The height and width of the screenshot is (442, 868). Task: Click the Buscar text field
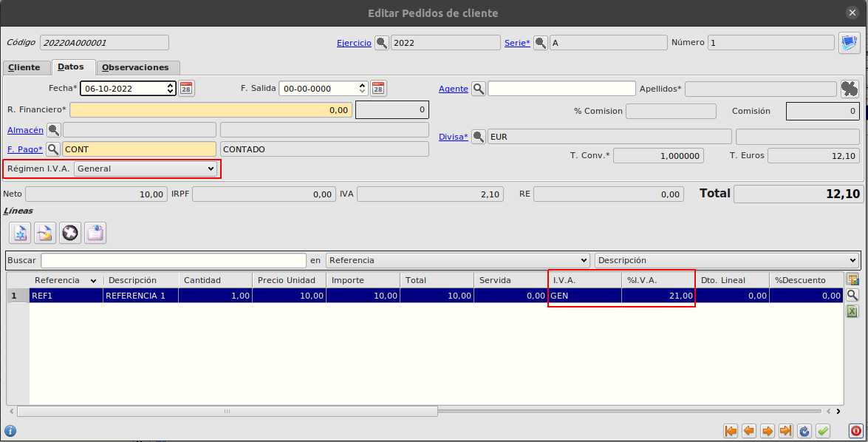tap(174, 260)
